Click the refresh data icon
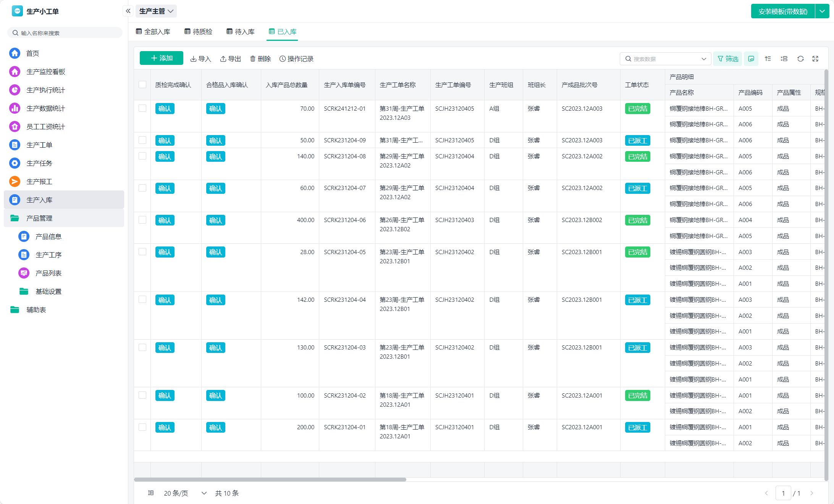Screen dimensions: 834x504 coord(800,59)
